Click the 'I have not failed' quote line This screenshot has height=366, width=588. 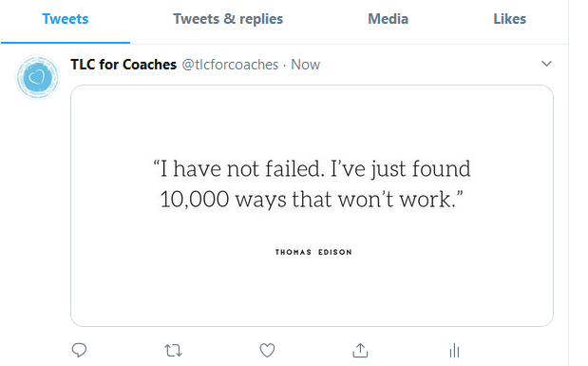coord(312,168)
